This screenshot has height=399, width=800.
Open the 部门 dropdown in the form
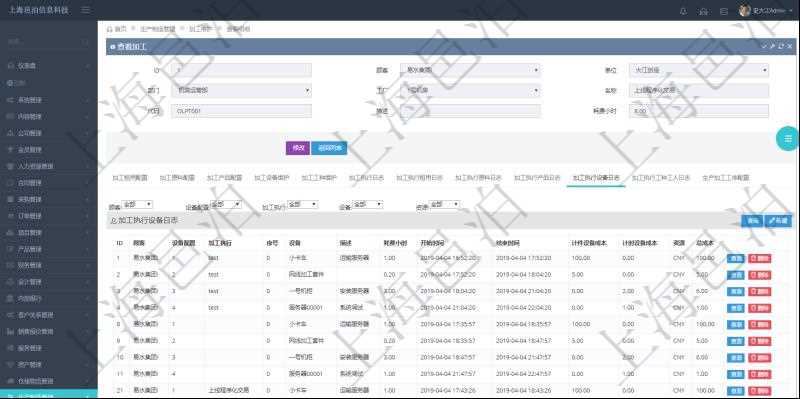tap(241, 91)
